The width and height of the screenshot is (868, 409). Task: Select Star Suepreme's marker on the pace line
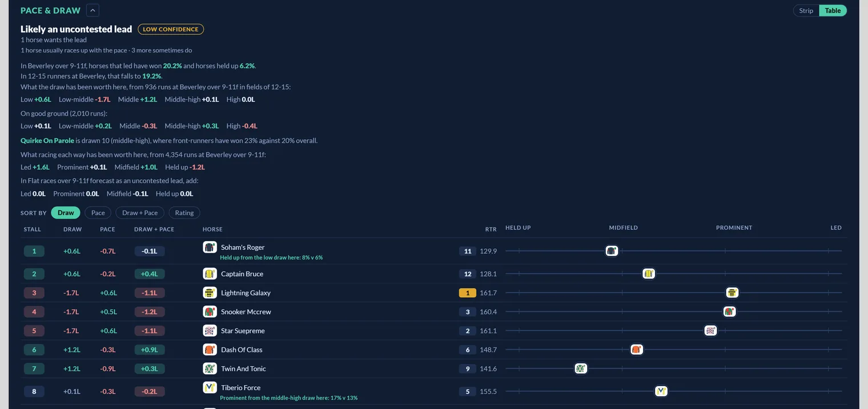(x=710, y=330)
